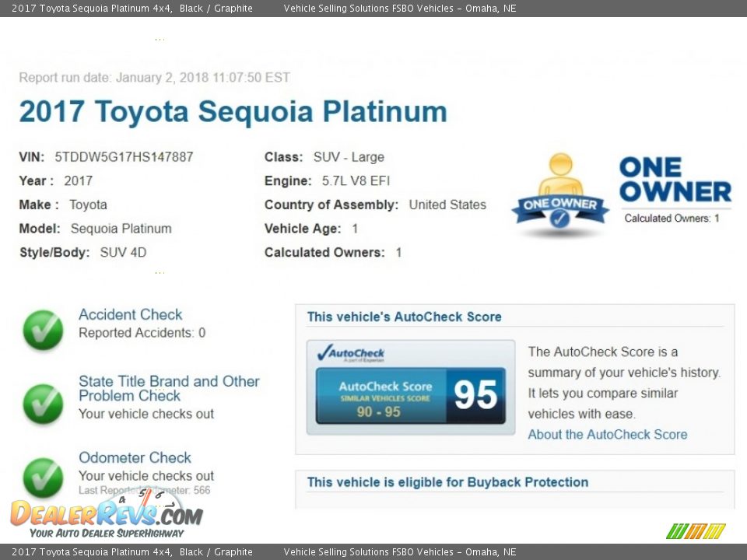Click the Class value SUV - Large

click(x=349, y=157)
